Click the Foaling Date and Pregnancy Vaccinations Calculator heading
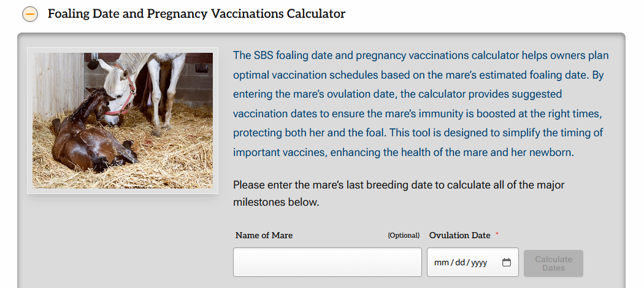644x288 pixels. [x=196, y=14]
